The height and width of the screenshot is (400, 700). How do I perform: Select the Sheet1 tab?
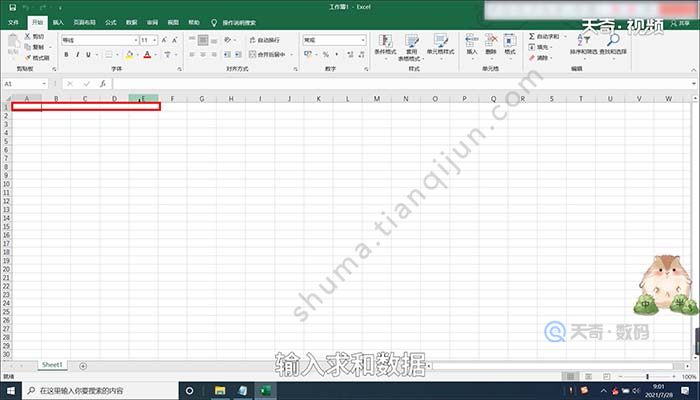coord(52,365)
